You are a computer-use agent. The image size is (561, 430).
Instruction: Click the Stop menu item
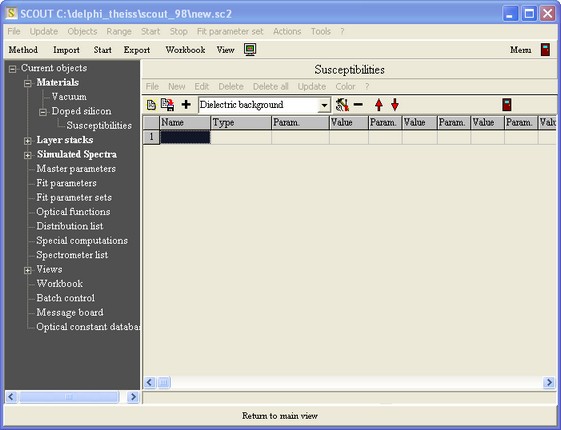coord(179,31)
